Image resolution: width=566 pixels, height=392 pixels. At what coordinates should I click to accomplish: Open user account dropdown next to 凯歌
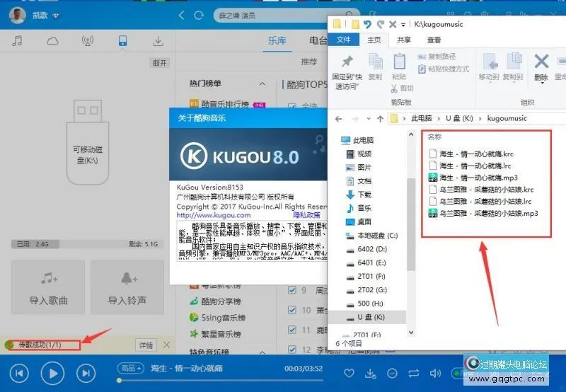pos(56,15)
